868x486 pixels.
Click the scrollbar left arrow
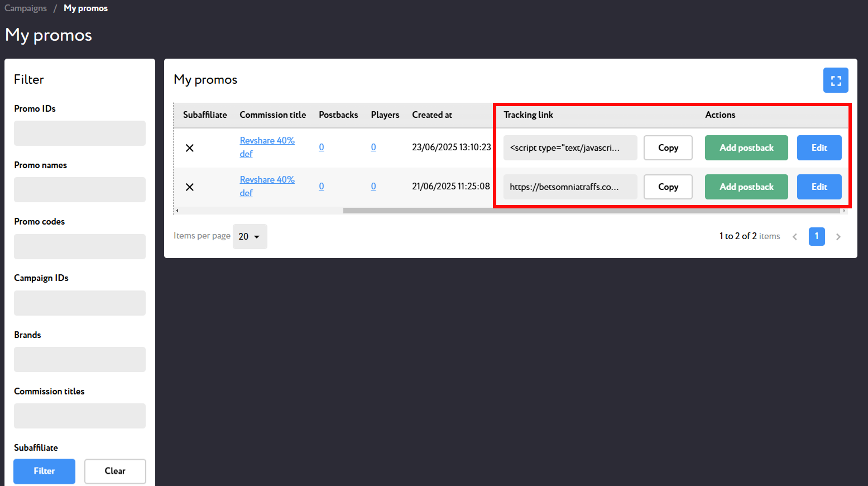tap(178, 211)
